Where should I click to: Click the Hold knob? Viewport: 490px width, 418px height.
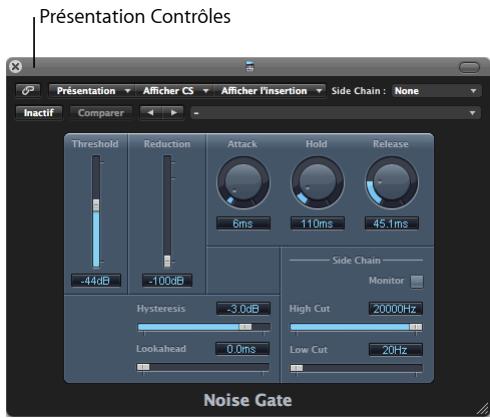point(317,183)
